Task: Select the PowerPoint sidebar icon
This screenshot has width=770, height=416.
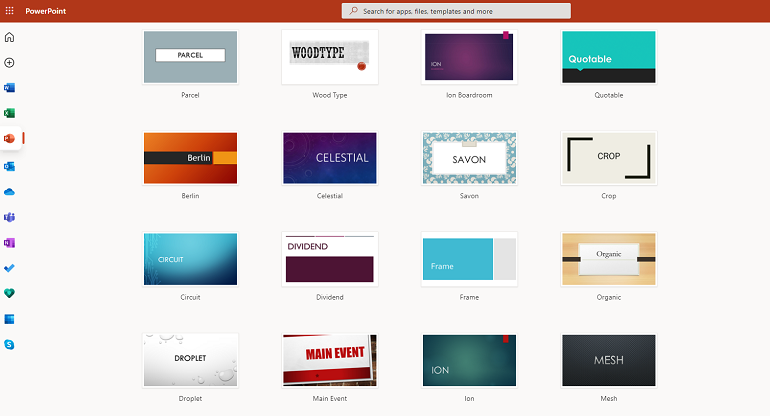Action: pyautogui.click(x=9, y=139)
